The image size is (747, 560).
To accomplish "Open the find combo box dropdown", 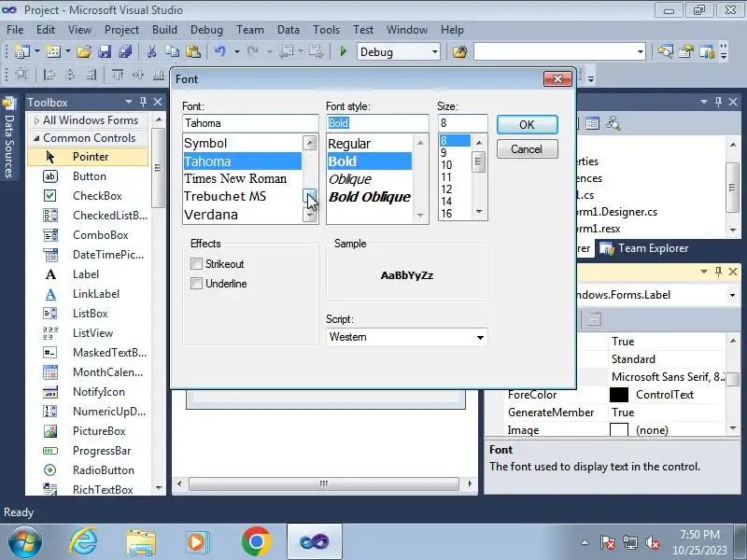I will pyautogui.click(x=641, y=51).
